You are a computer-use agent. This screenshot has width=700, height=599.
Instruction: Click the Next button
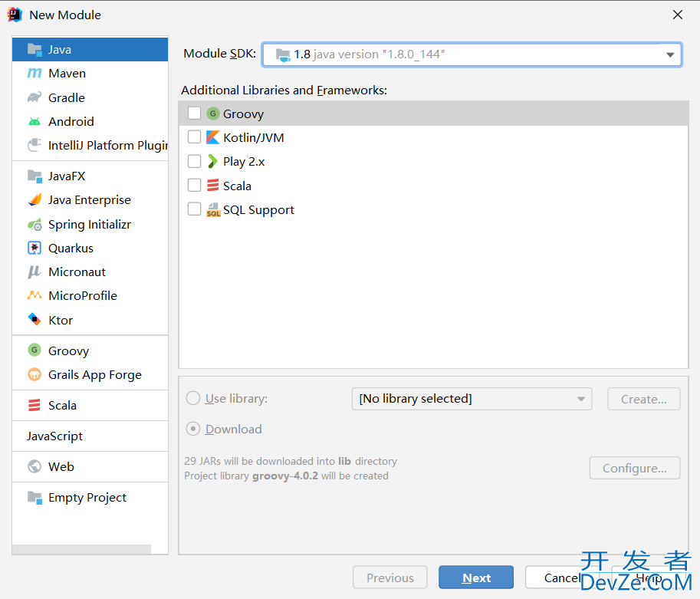476,578
